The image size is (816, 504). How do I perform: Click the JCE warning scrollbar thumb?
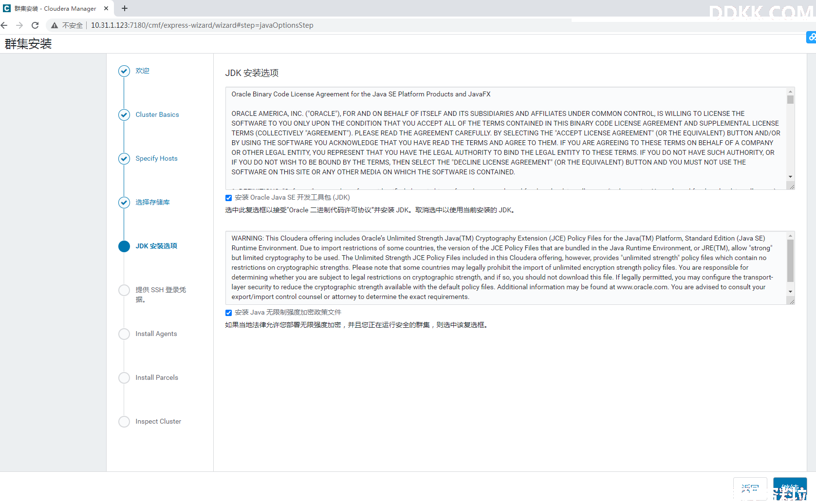click(790, 261)
